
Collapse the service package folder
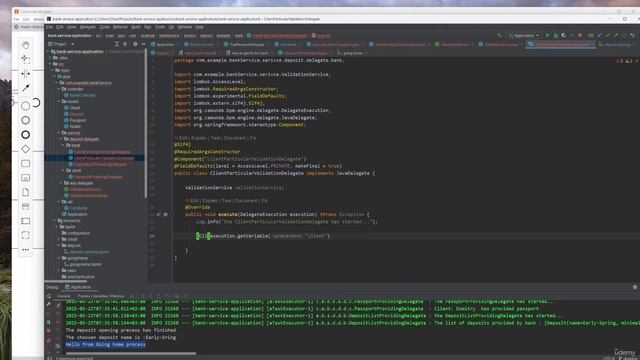point(59,133)
